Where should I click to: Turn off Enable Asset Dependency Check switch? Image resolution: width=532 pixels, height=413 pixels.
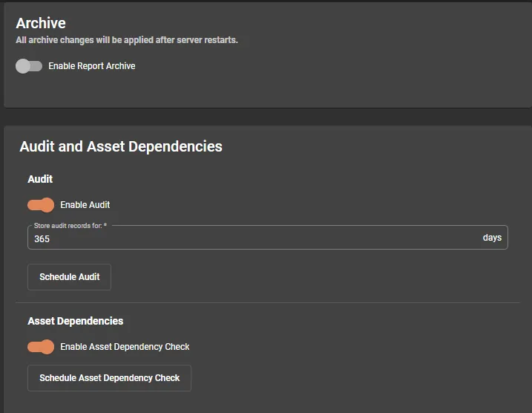click(x=41, y=347)
